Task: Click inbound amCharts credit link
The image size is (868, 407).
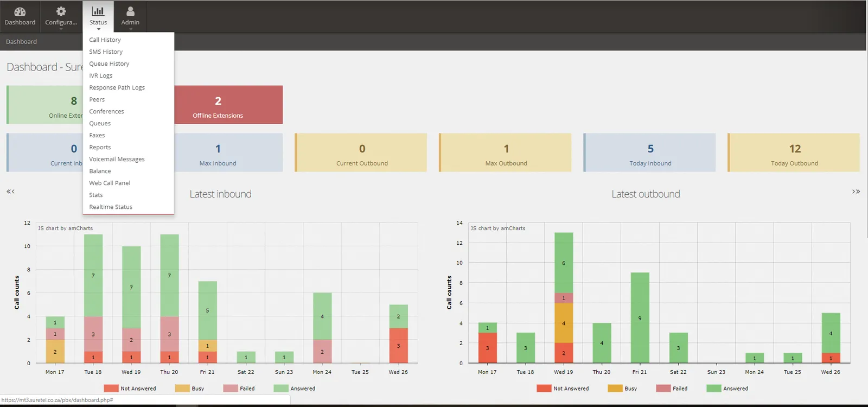Action: [x=65, y=228]
